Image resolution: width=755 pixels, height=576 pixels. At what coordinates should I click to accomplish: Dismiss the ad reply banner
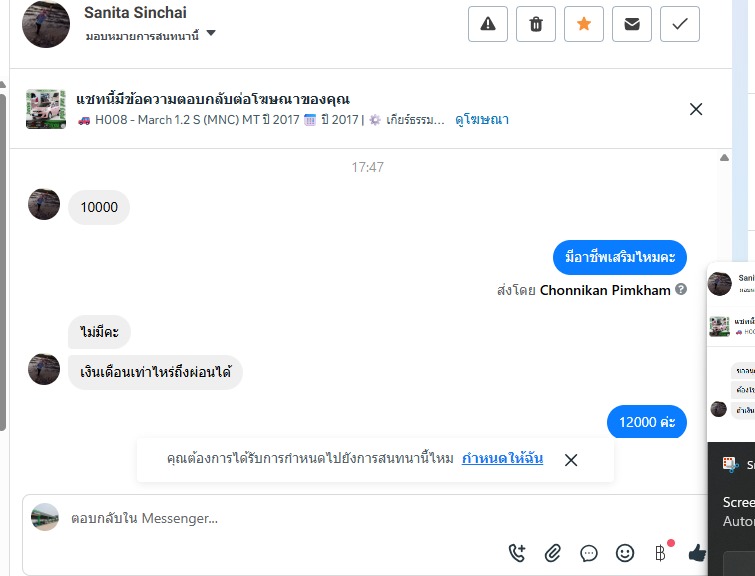(x=696, y=109)
